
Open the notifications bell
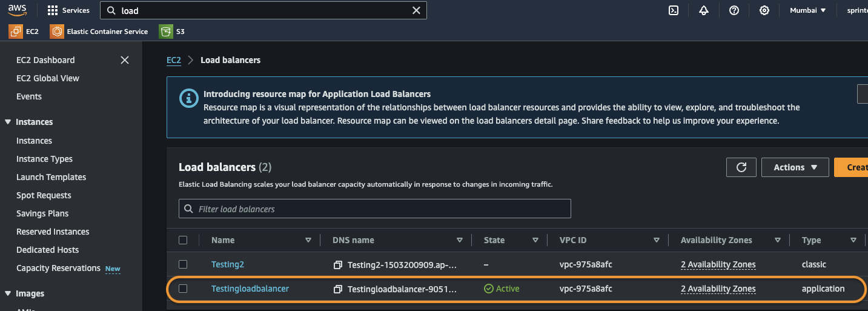(x=704, y=10)
